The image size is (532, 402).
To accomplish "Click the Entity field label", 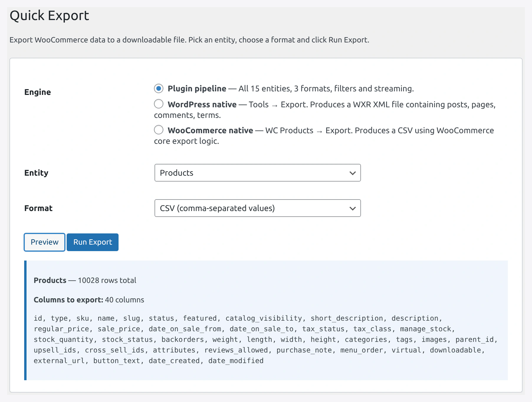I will tap(36, 173).
